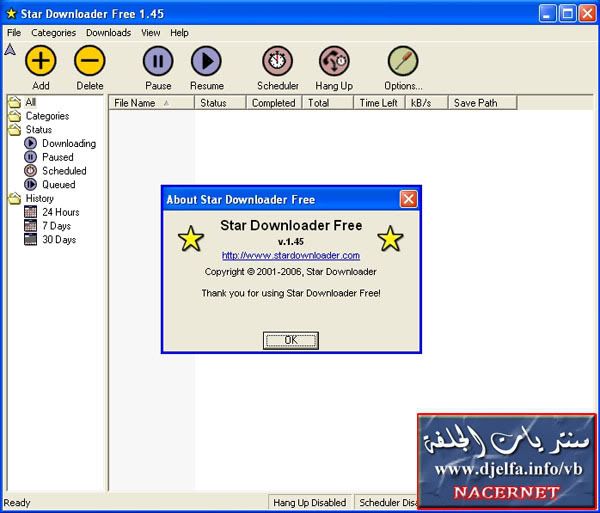600x513 pixels.
Task: Open Options screwdriver icon
Action: pyautogui.click(x=403, y=61)
